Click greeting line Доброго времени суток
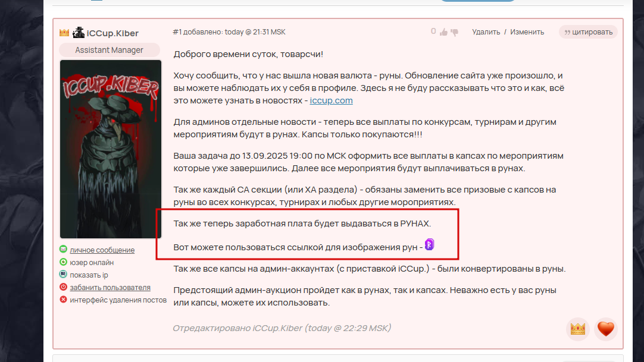 248,54
